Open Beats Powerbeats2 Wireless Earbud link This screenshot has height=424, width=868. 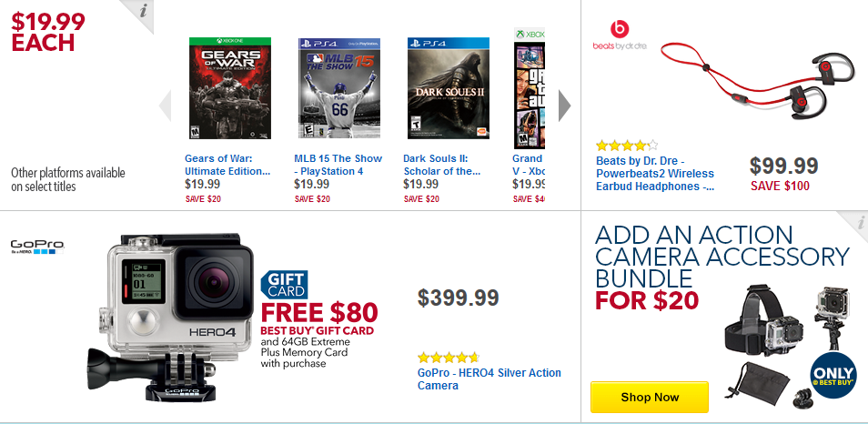(x=655, y=174)
